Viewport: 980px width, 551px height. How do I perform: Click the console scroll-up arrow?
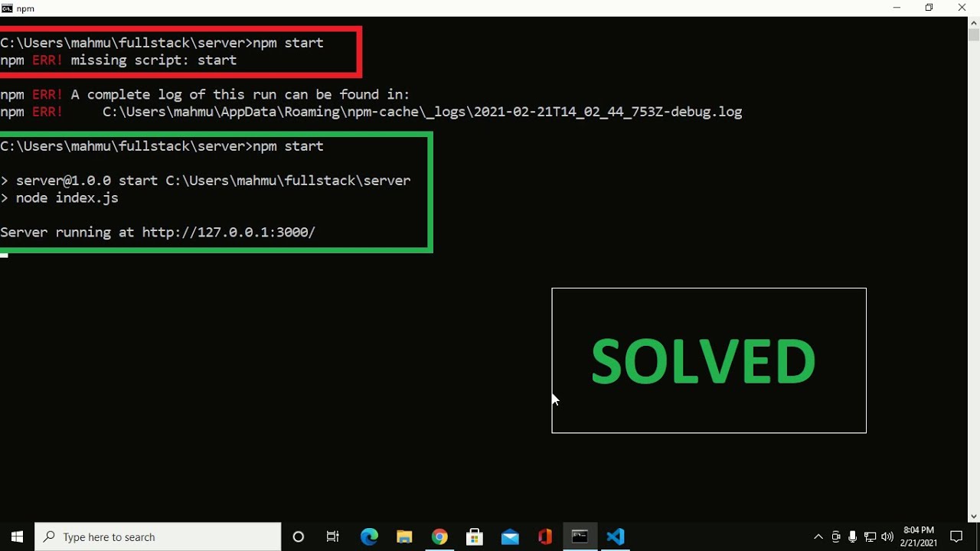[973, 23]
